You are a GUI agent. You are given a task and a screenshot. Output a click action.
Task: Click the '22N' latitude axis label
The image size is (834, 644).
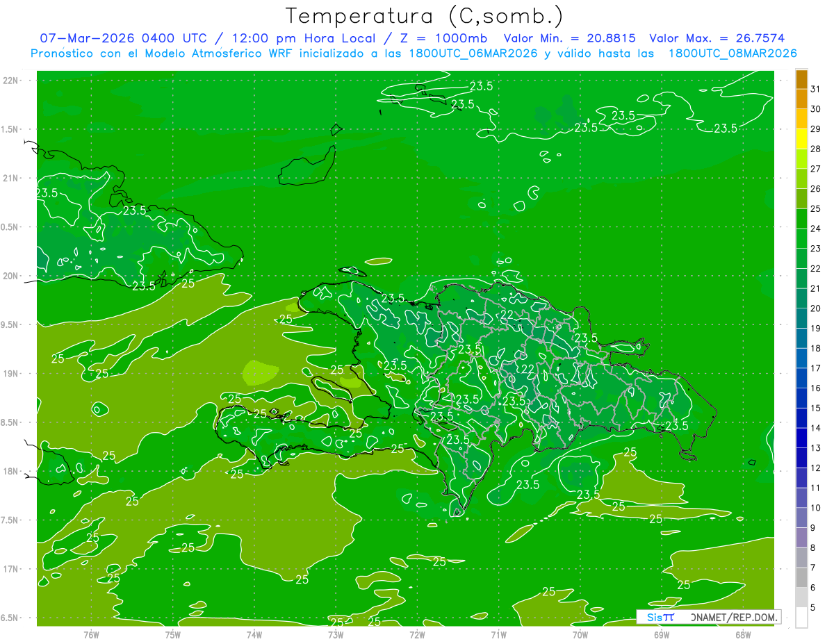[x=10, y=81]
